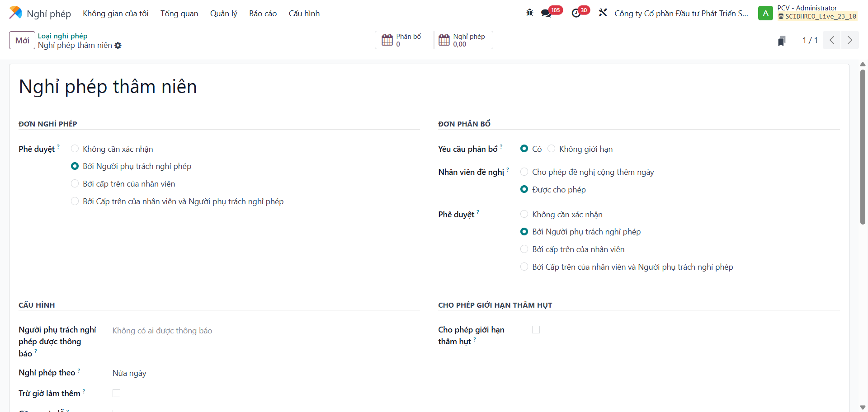Toggle Trừ giờ làm thêm checkbox

(x=117, y=393)
